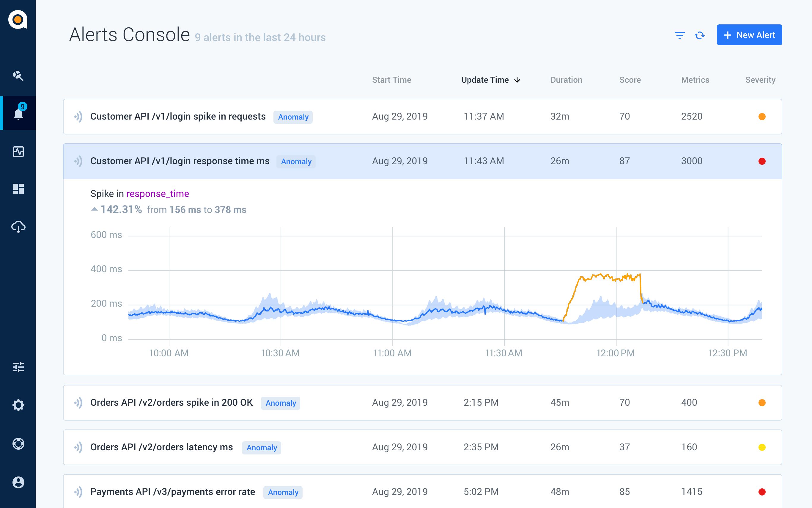The width and height of the screenshot is (812, 508).
Task: Click Anomaly tag on login spike in requests
Action: tap(293, 117)
